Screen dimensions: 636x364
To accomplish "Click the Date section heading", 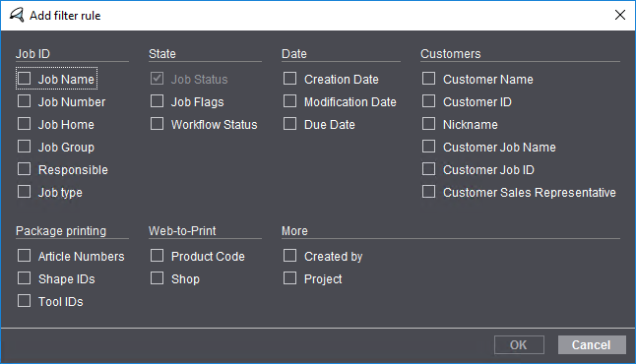I will click(x=294, y=54).
